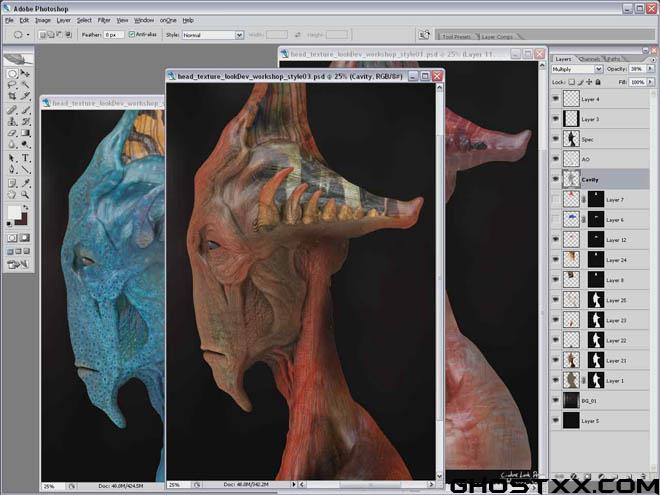Screen dimensions: 660x495
Task: Select the Dodge tool
Action: pos(25,144)
